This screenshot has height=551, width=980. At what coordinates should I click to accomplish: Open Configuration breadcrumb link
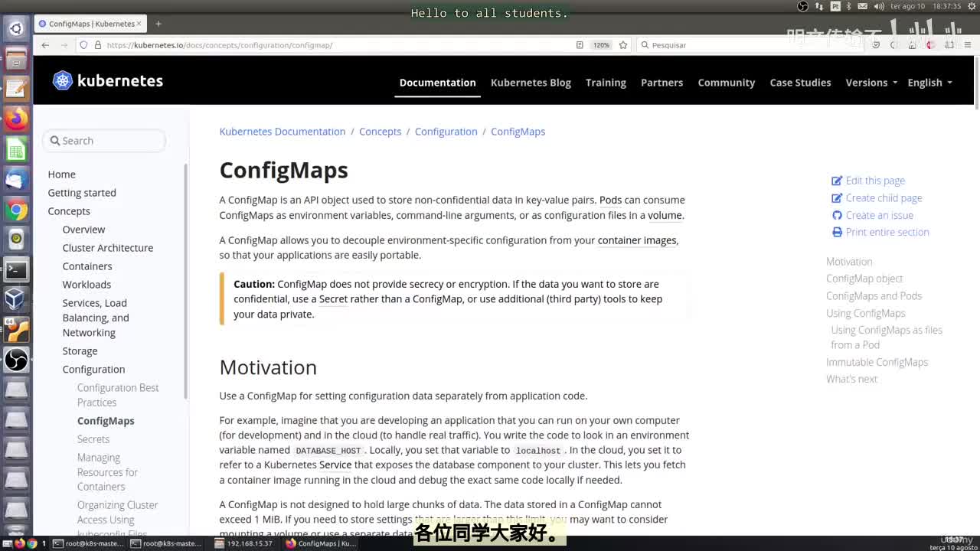446,131
